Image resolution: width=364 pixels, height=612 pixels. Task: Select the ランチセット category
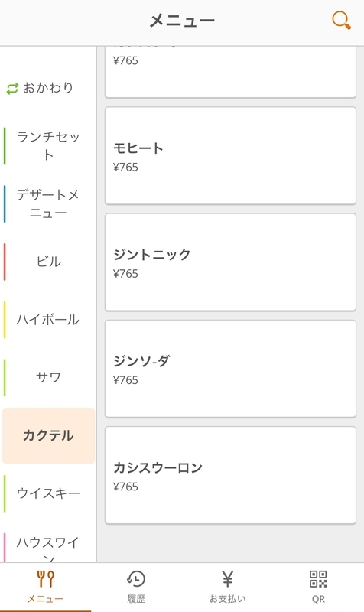point(48,145)
